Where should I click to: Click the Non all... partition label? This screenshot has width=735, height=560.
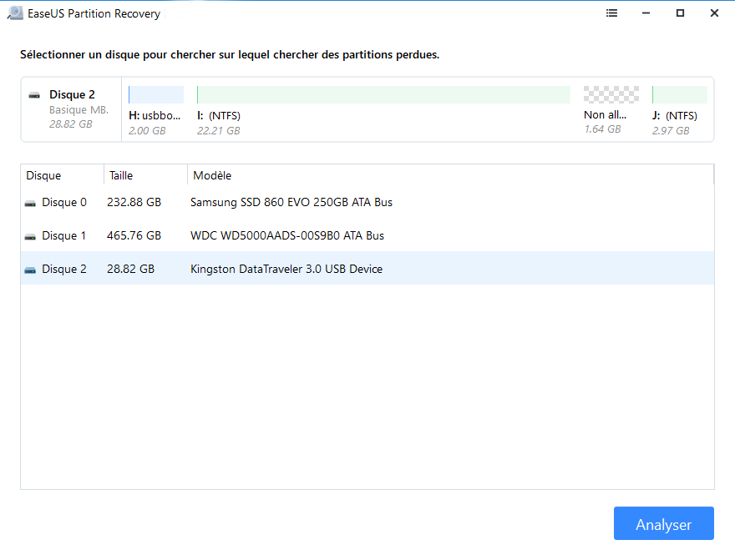(606, 114)
